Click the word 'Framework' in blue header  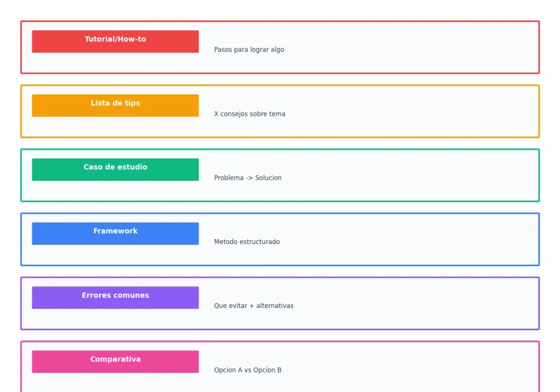pos(115,231)
